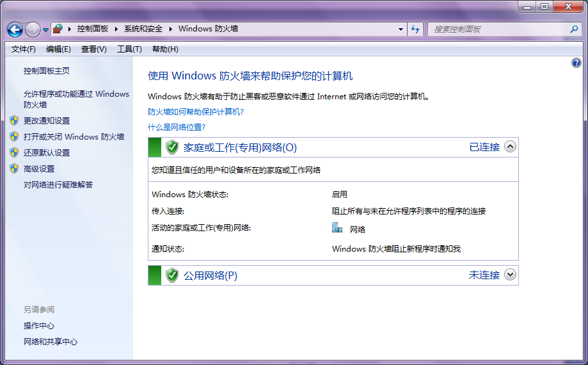Open the 帮助(H) menu

(165, 49)
